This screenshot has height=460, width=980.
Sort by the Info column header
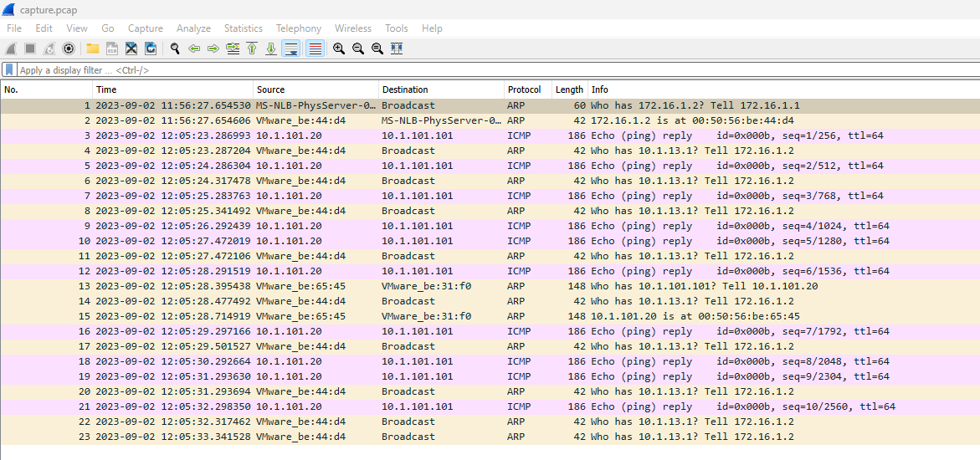tap(784, 89)
